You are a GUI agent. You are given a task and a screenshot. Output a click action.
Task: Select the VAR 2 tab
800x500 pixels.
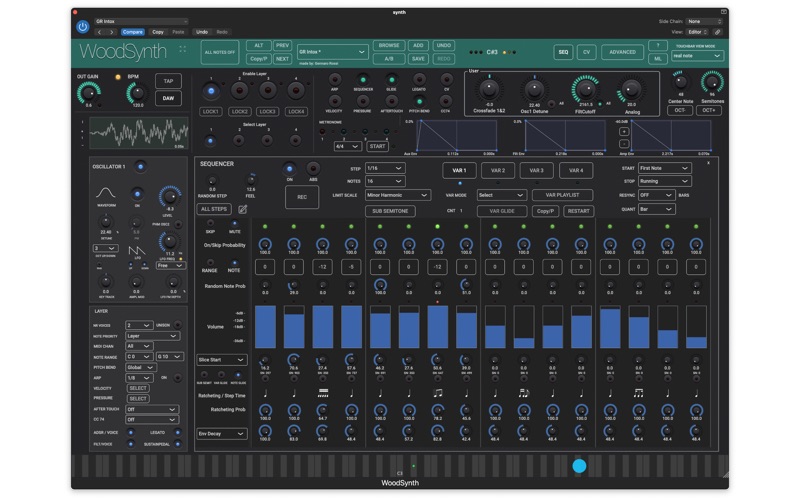pos(498,170)
